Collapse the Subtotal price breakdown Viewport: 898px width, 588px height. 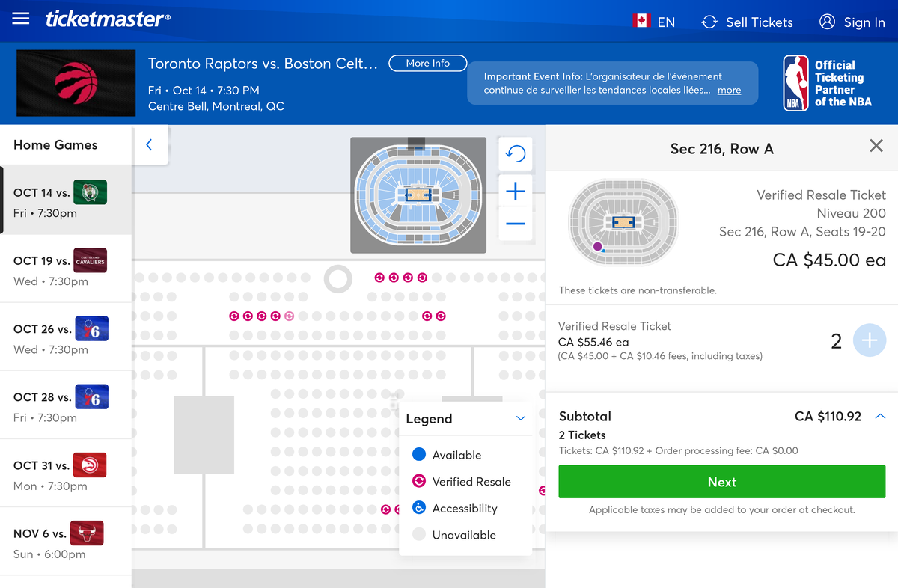[x=879, y=416]
